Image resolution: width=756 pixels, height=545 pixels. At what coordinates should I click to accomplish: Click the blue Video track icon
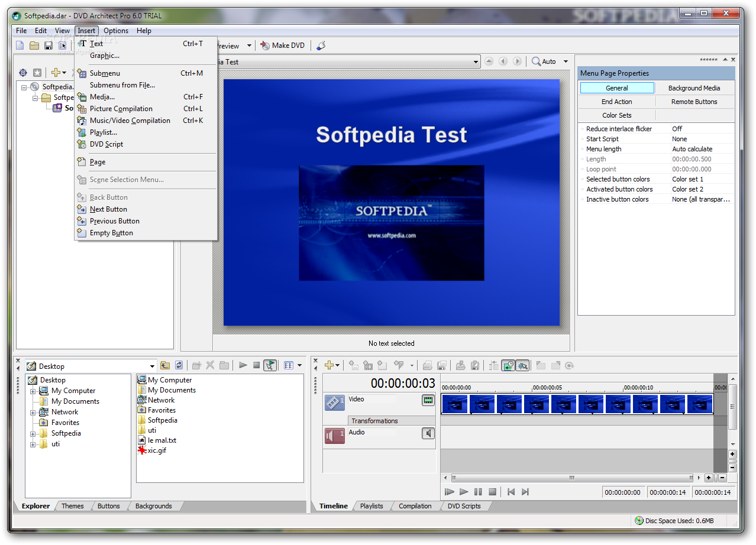point(334,403)
